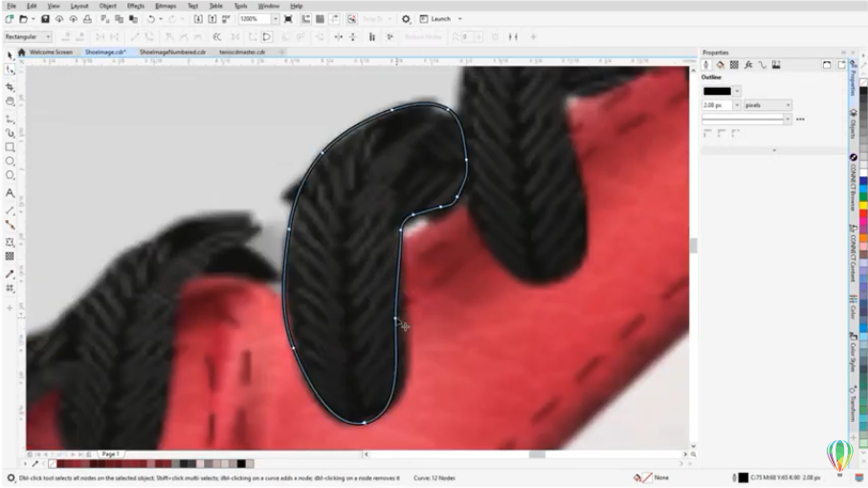The height and width of the screenshot is (488, 868).
Task: Click the Save icon in toolbar
Action: point(46,19)
